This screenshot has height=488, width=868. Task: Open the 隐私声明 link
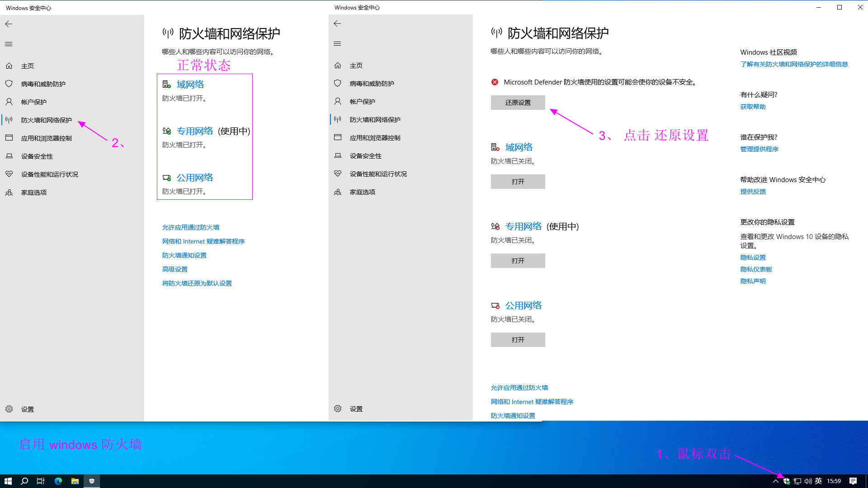tap(753, 281)
